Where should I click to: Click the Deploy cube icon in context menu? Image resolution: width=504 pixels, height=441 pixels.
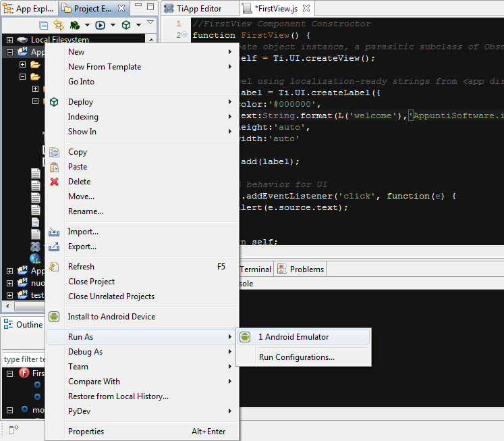54,102
